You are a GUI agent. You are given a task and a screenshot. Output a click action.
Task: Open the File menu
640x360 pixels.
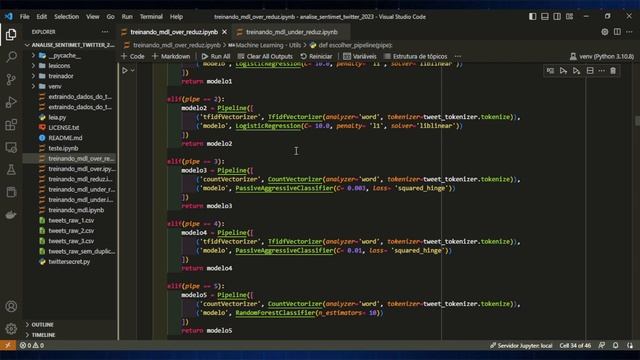(x=24, y=17)
